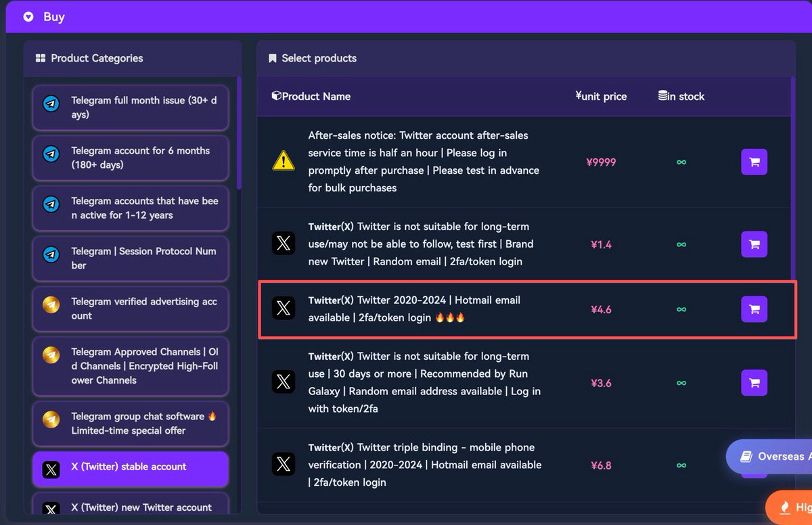Add ¥4.6 Twitter 2020-2024 to cart
This screenshot has width=812, height=525.
[x=754, y=309]
